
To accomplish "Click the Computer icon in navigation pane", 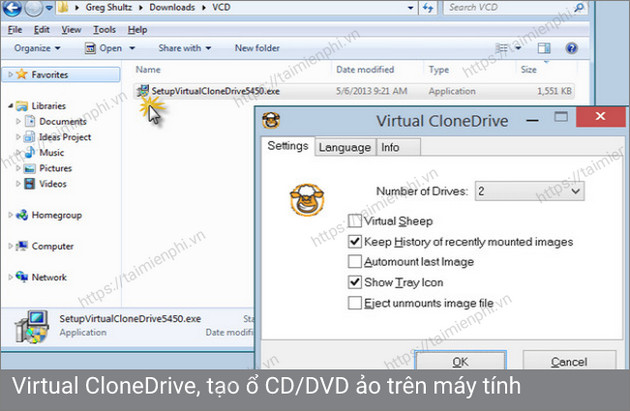I will 22,246.
